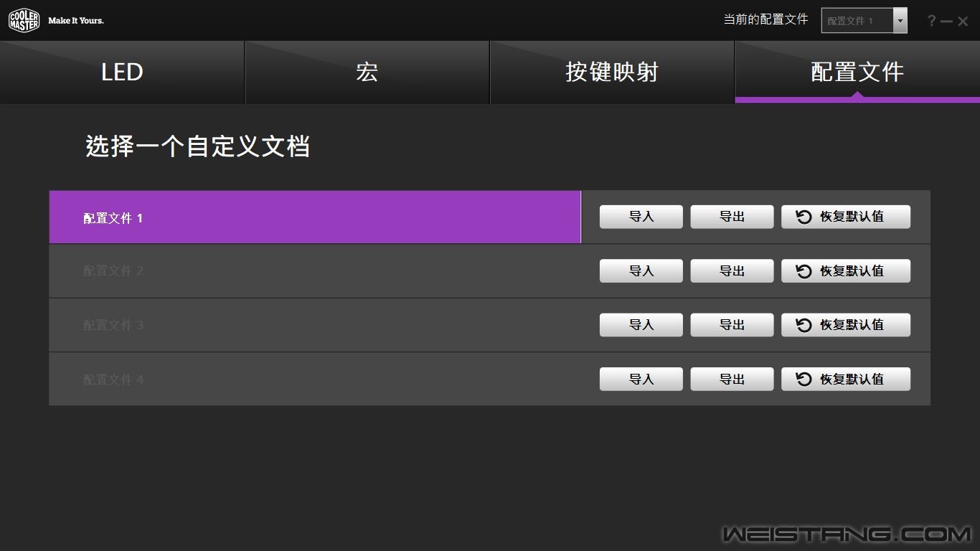The width and height of the screenshot is (980, 551).
Task: Click reset icon for 配置文件 4
Action: click(x=804, y=380)
